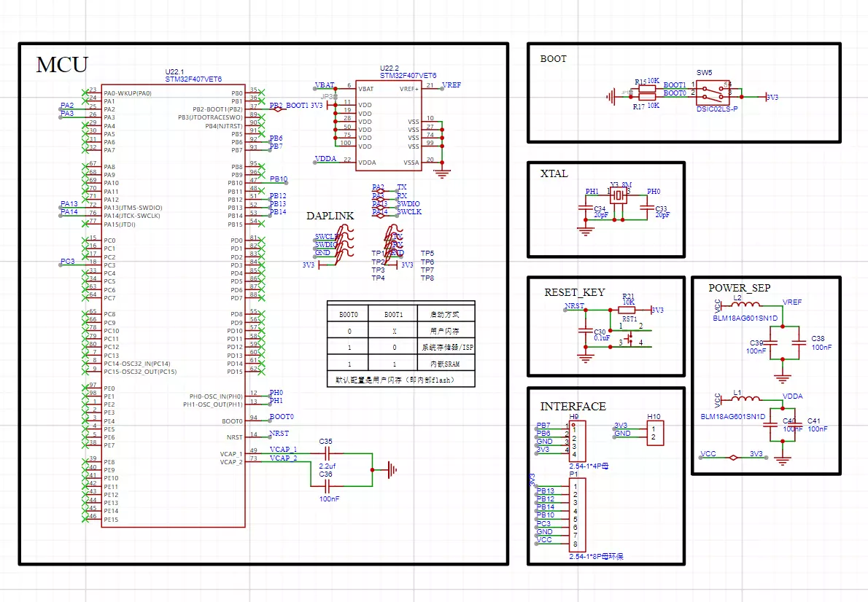Click the R21 10K resistor
This screenshot has height=602, width=868.
coord(627,310)
